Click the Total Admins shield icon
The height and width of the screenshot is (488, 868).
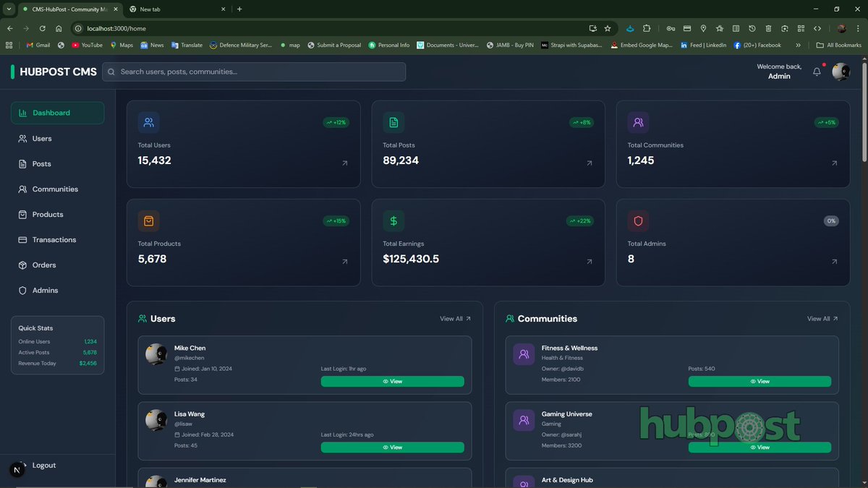pyautogui.click(x=638, y=221)
